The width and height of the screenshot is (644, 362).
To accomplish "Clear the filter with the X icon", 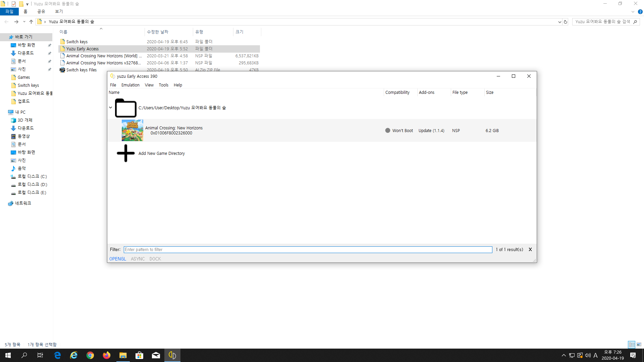I will click(530, 249).
